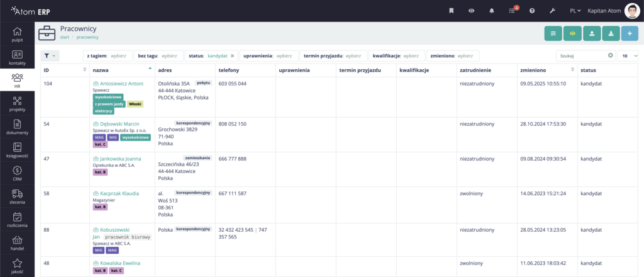This screenshot has height=277, width=644.
Task: Open status filter showing kandydat
Action: (x=211, y=55)
